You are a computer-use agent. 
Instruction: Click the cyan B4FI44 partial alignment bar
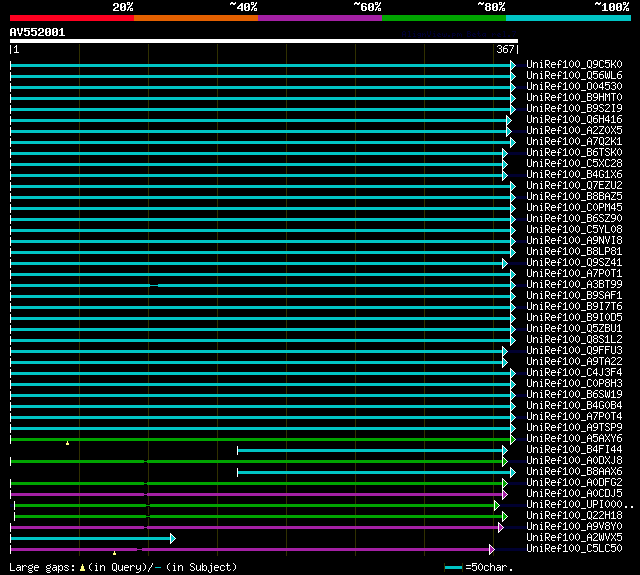coord(370,451)
